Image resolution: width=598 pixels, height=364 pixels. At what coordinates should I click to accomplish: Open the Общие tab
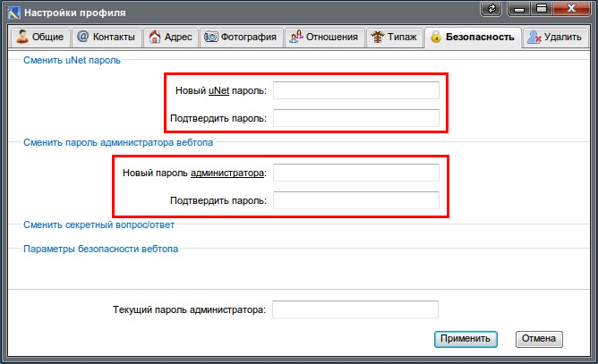pyautogui.click(x=38, y=38)
